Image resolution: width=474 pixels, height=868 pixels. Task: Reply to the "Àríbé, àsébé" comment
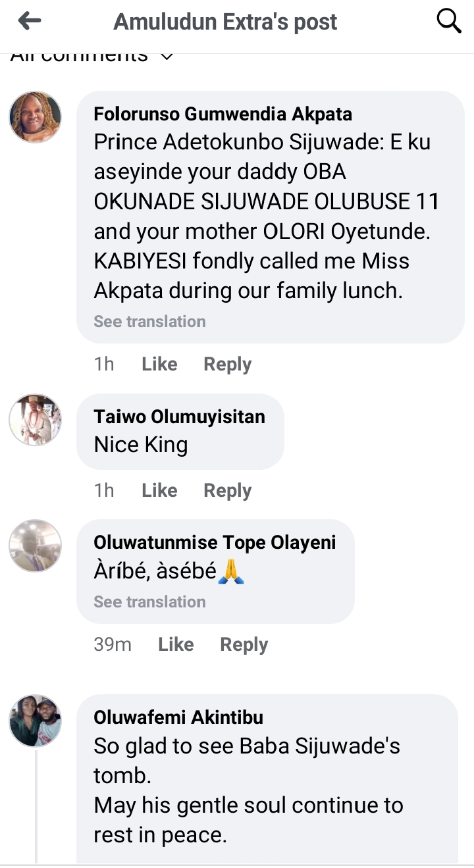[244, 644]
